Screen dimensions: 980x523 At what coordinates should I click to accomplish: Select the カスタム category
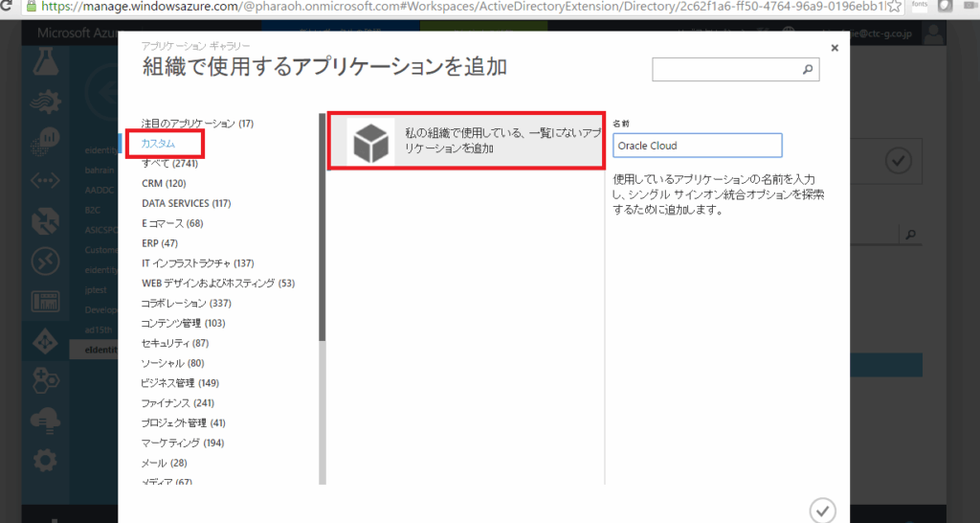(x=159, y=144)
